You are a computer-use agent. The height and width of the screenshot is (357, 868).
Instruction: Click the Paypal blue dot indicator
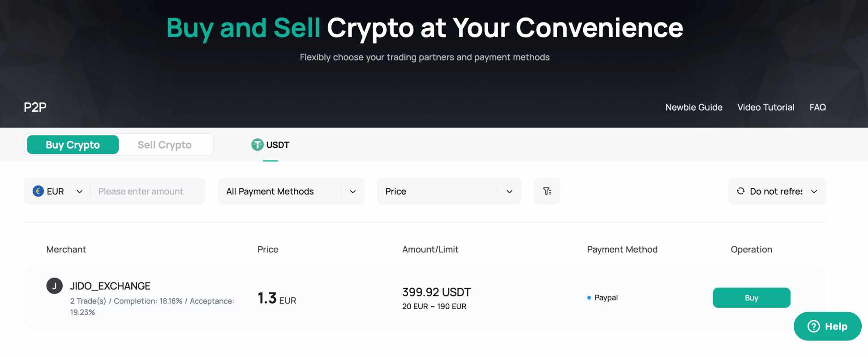click(x=589, y=298)
